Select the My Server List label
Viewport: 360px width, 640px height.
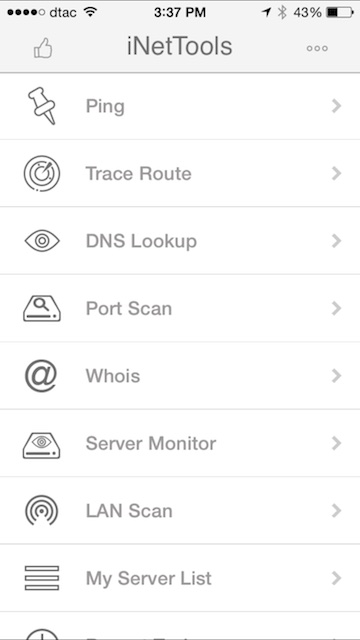point(149,579)
